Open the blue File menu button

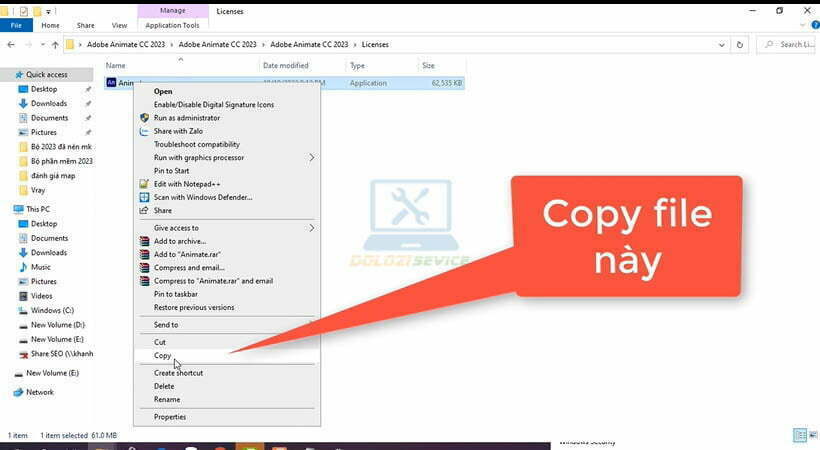coord(16,25)
